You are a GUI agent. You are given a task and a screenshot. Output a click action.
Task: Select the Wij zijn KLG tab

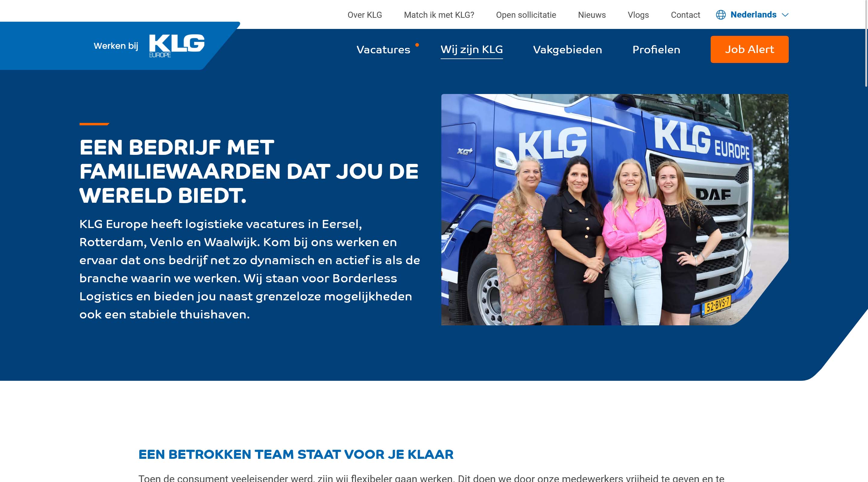(472, 49)
